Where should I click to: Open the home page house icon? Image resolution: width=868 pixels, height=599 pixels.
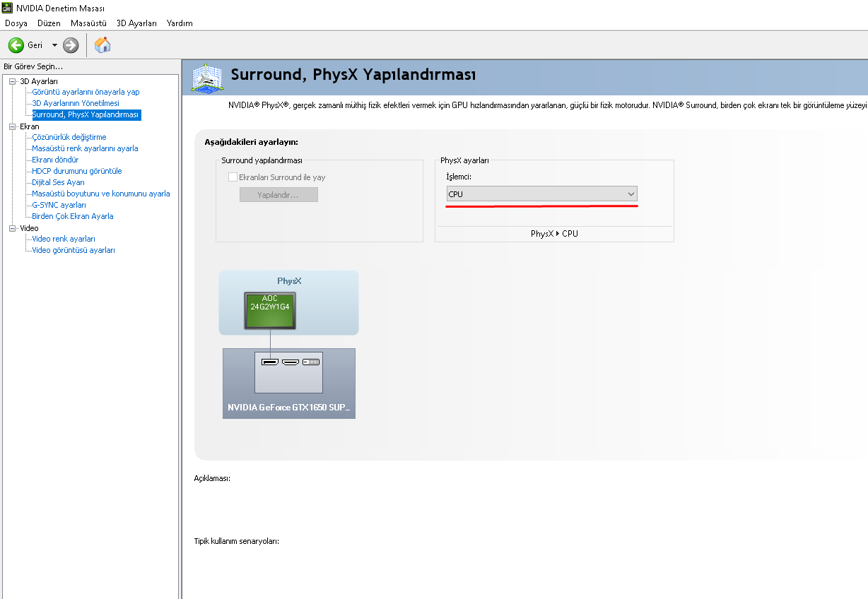pos(102,45)
